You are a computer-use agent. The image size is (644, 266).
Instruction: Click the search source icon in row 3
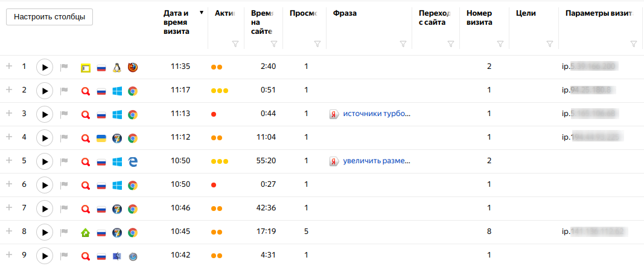[86, 114]
